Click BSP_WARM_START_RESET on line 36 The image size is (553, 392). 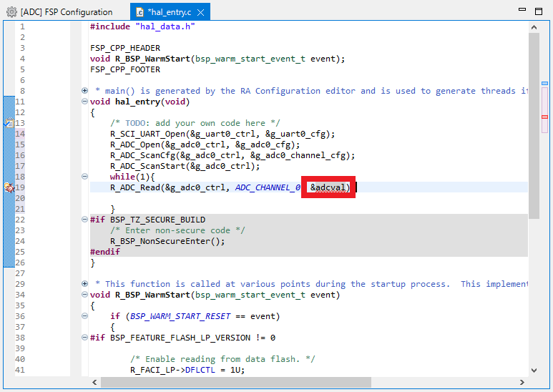click(180, 316)
